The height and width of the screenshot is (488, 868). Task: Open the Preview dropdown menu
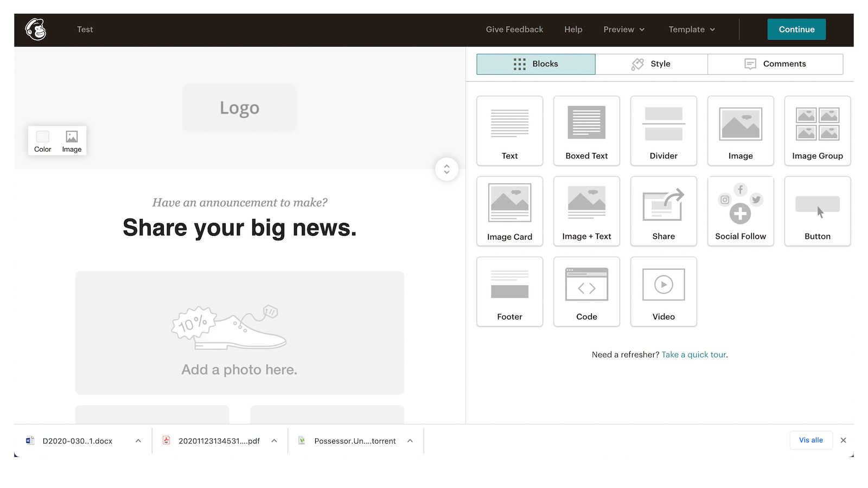click(623, 30)
